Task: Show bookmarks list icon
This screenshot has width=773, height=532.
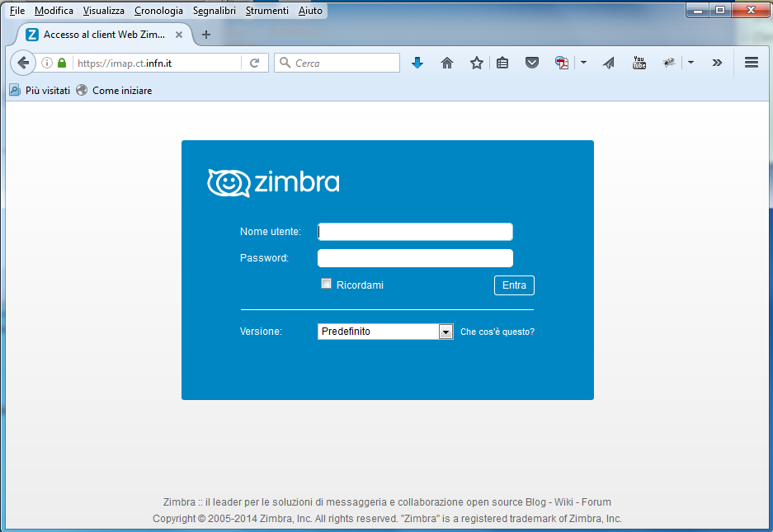Action: (502, 63)
